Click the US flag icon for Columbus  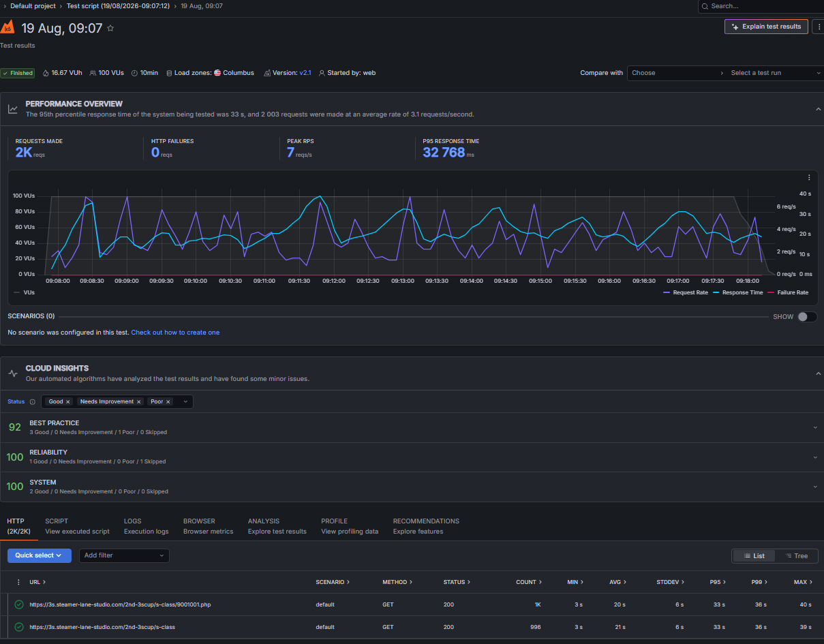tap(217, 73)
